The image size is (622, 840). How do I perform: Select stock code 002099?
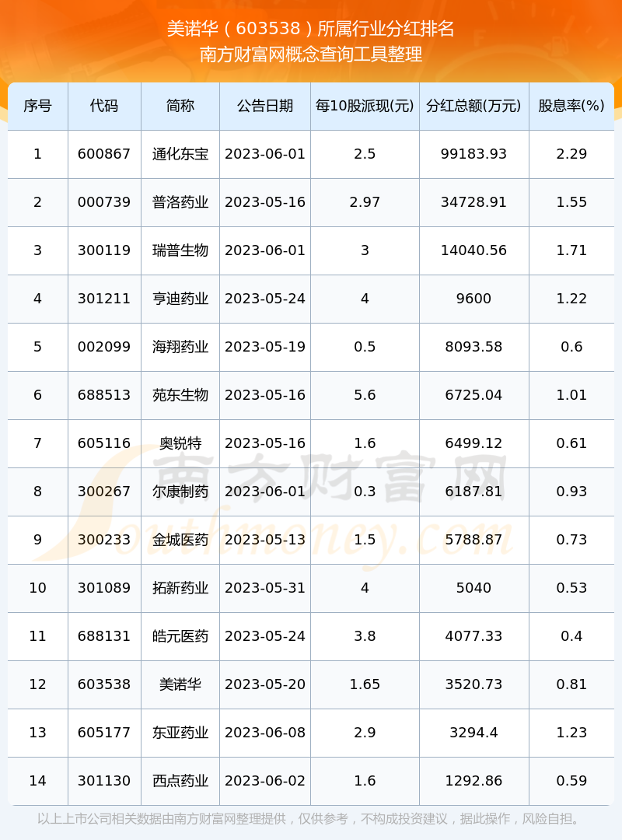(104, 347)
